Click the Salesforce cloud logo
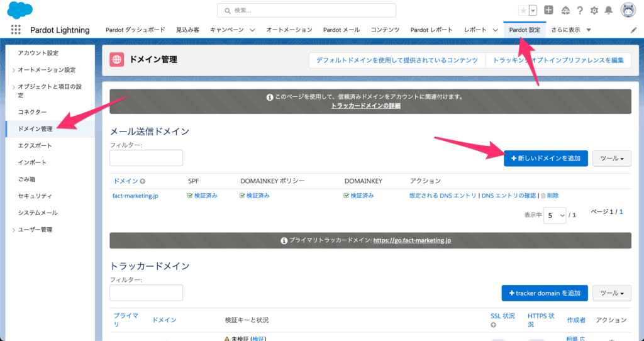644x341 pixels. point(19,10)
